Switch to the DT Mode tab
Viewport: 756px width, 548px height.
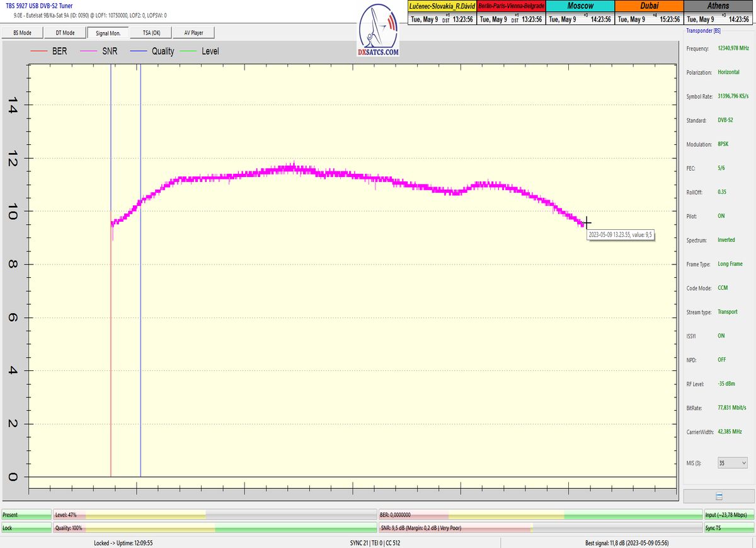[65, 33]
